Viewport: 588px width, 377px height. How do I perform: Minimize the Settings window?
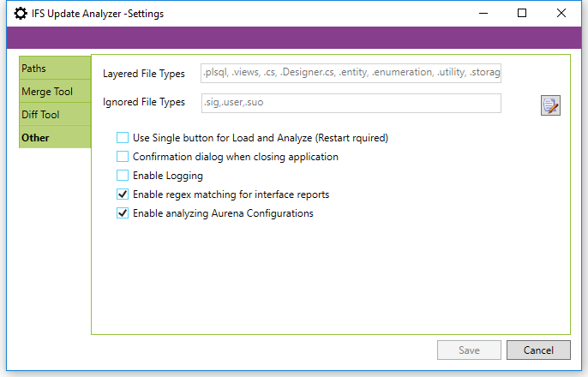pos(483,14)
